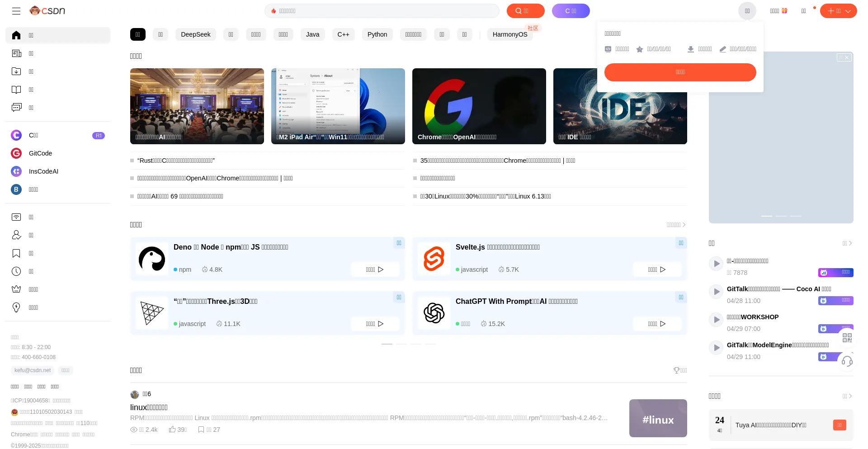Play the WORKSHOP livestream entry
Image resolution: width=868 pixels, height=449 pixels.
716,320
